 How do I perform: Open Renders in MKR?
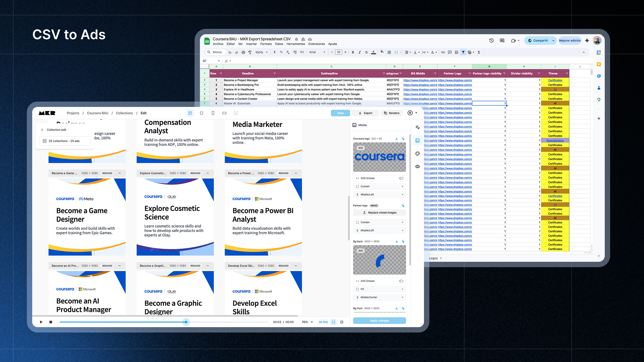tap(392, 113)
